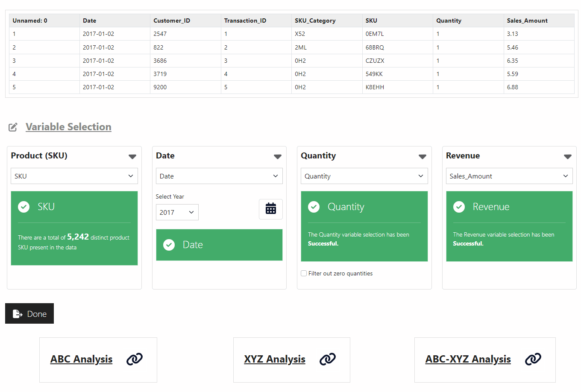Screen dimensions: 581x392
Task: Click the chain link icon beside XYZ Analysis
Action: (328, 359)
